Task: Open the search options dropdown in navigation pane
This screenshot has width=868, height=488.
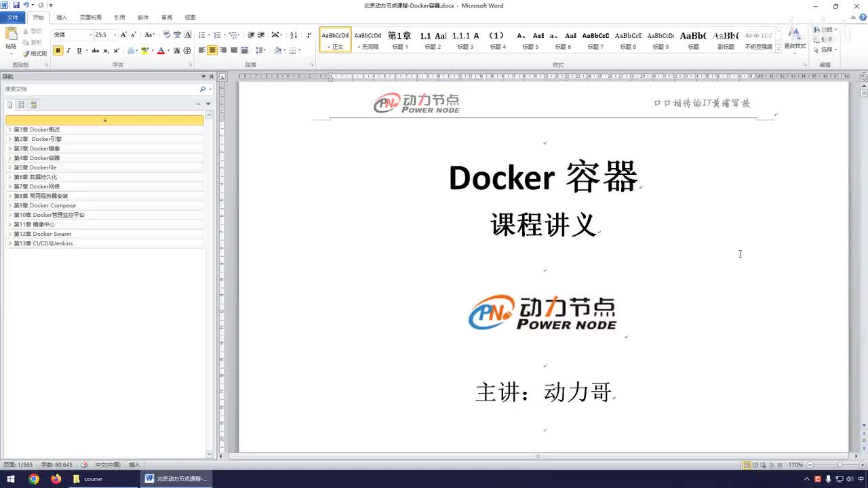Action: 210,89
